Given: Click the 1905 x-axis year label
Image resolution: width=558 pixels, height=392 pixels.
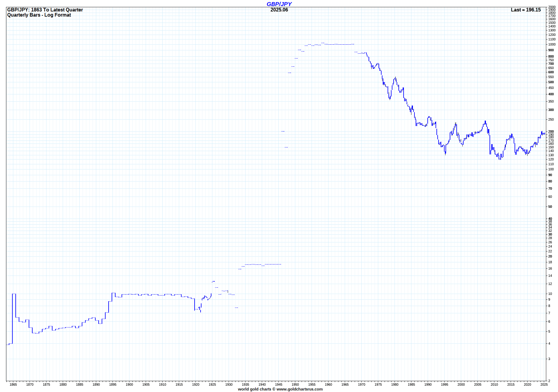Looking at the screenshot, I should tap(146, 384).
